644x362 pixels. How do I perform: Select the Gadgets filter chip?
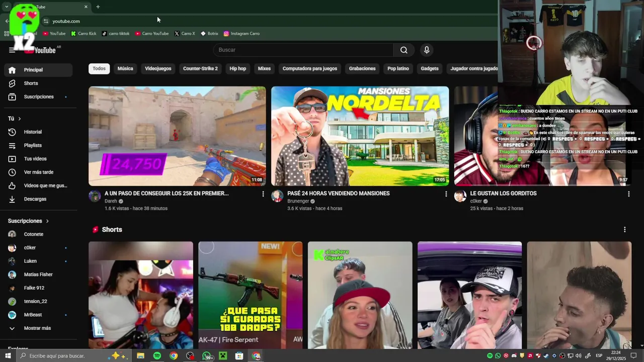(x=430, y=68)
